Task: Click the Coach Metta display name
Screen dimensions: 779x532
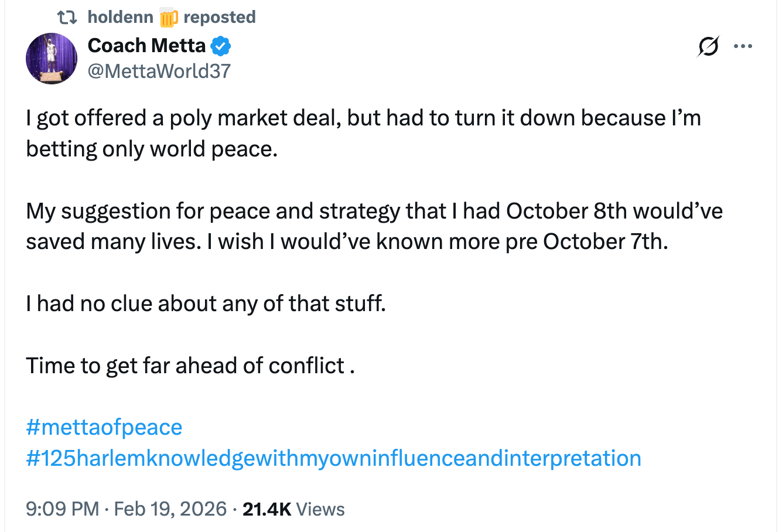Action: click(146, 46)
